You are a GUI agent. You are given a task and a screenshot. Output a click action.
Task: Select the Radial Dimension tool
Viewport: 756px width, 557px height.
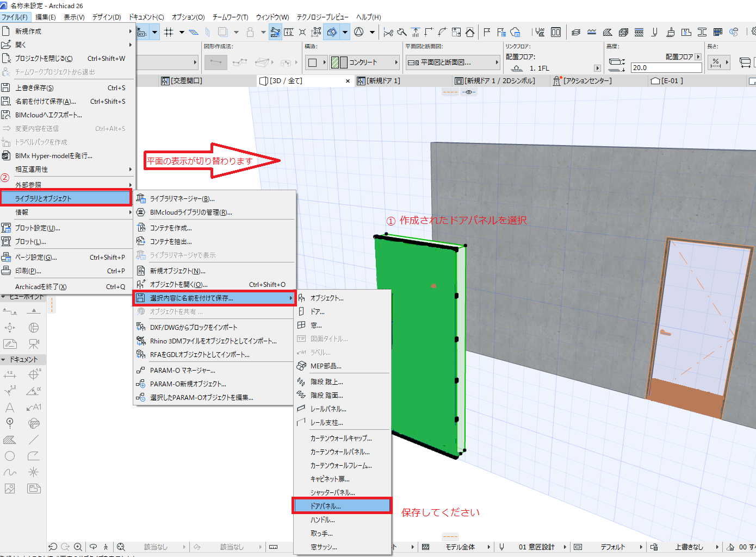coord(10,391)
